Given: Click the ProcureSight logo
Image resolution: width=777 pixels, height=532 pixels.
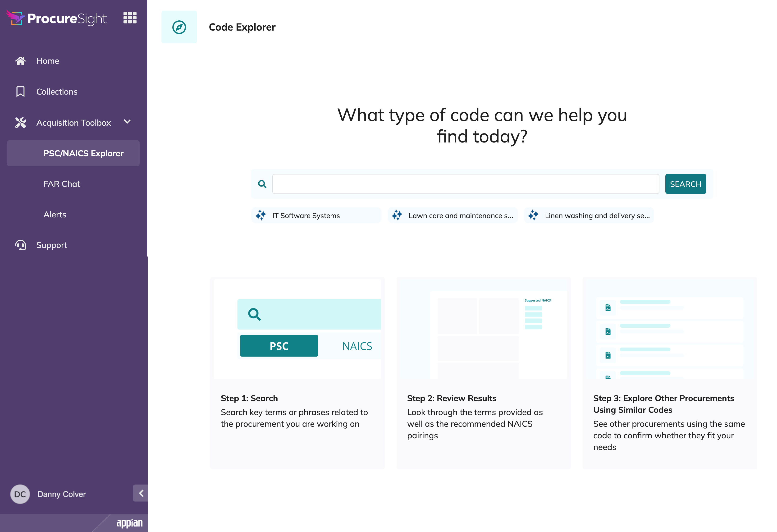Looking at the screenshot, I should (56, 18).
